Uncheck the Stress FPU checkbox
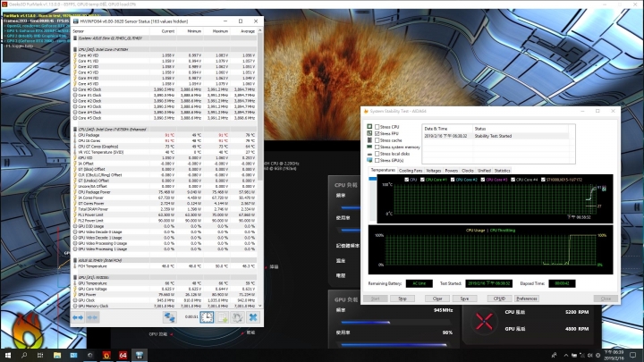Image resolution: width=644 pixels, height=362 pixels. point(377,133)
